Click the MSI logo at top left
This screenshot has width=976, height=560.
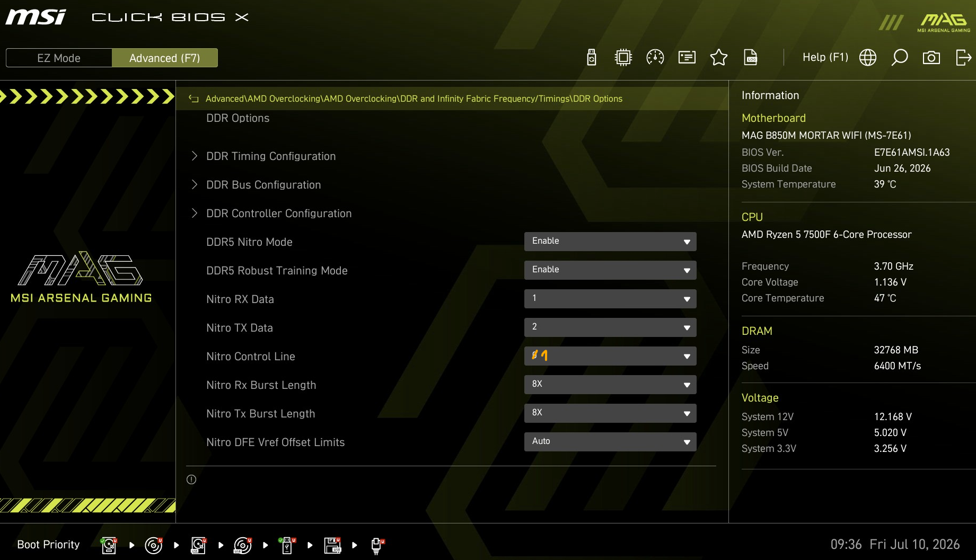[x=36, y=17]
